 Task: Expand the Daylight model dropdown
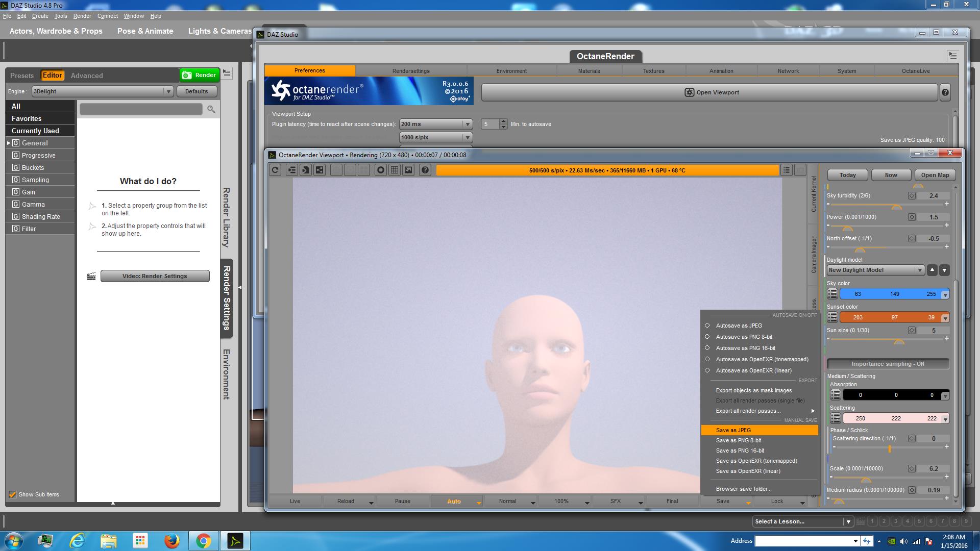(875, 270)
